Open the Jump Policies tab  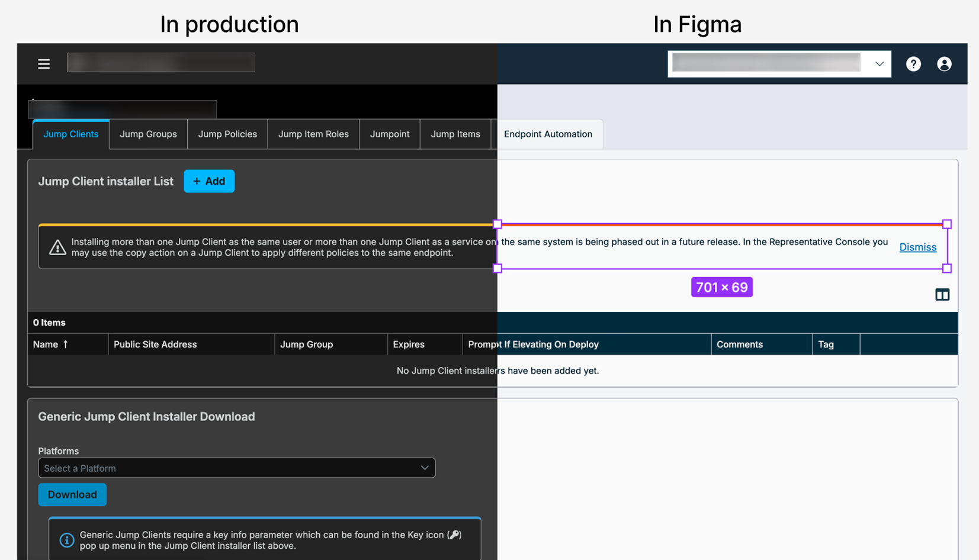(227, 134)
